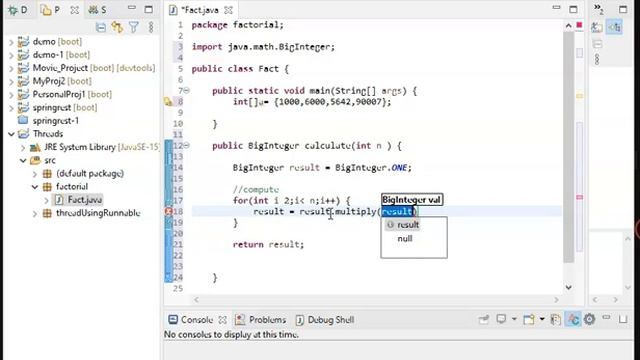
Task: Open the Package Explorer filter funnel icon
Action: (x=133, y=27)
